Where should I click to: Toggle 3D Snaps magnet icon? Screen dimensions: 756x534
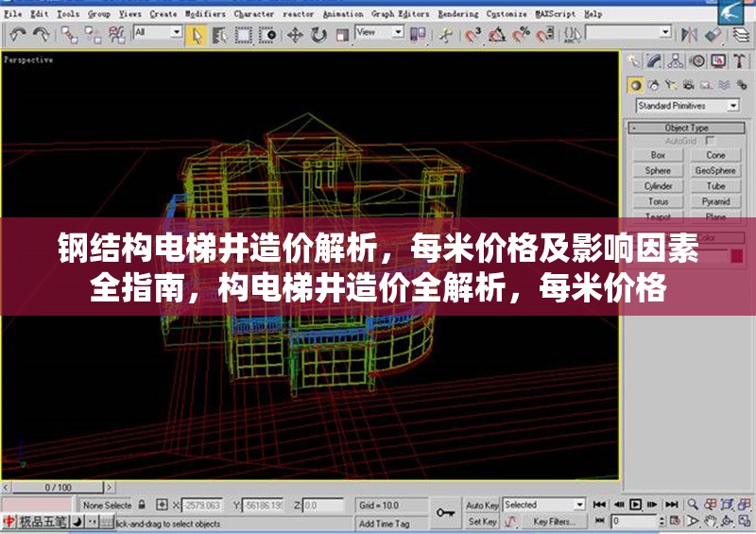(x=473, y=35)
